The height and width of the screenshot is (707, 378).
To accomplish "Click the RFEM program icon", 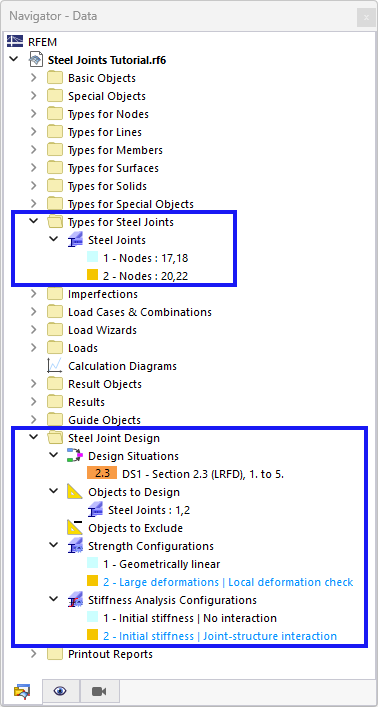I will [15, 42].
